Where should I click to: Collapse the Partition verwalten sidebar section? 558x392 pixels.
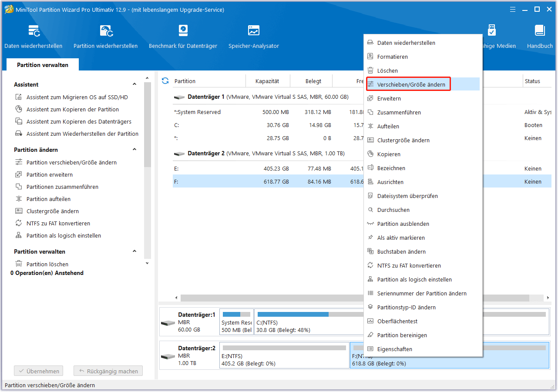point(134,251)
